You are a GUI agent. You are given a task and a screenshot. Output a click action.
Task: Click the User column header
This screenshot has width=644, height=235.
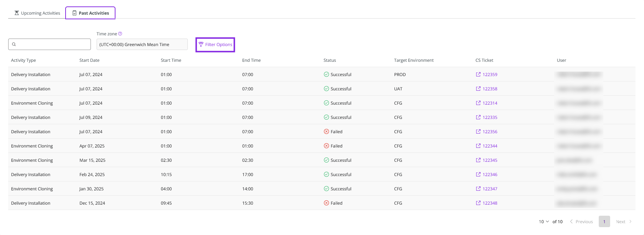(561, 60)
